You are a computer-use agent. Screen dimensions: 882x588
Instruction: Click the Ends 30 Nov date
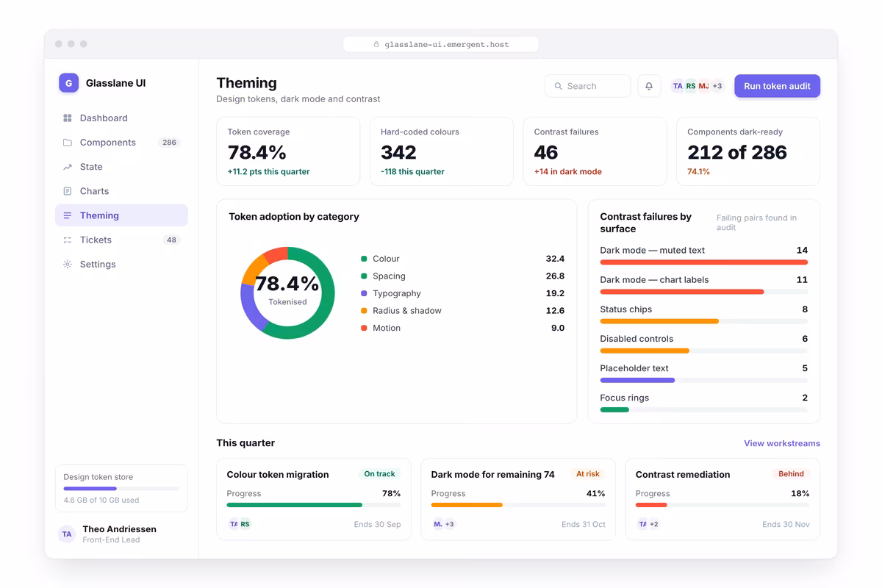point(786,525)
